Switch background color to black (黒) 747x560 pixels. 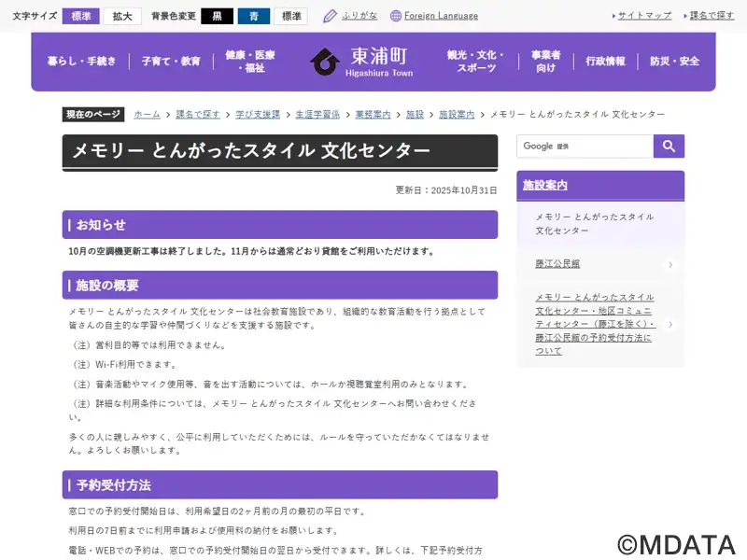(x=217, y=16)
